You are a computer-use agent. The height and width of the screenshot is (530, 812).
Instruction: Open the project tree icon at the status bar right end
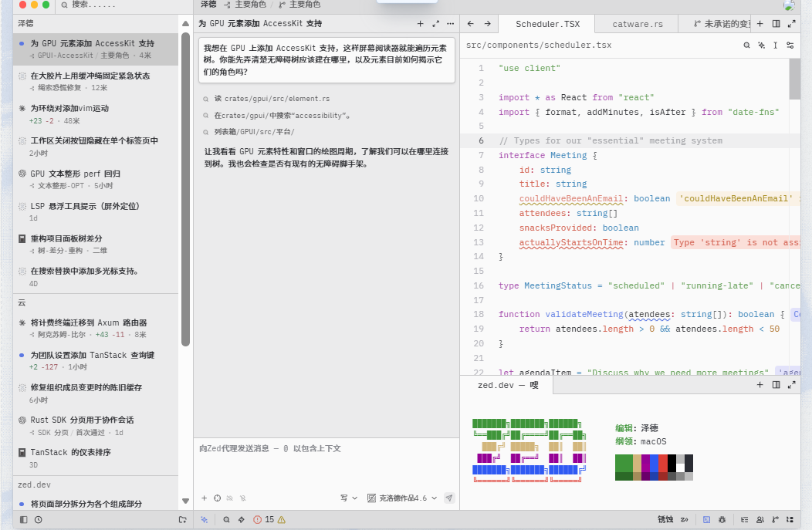tap(790, 520)
